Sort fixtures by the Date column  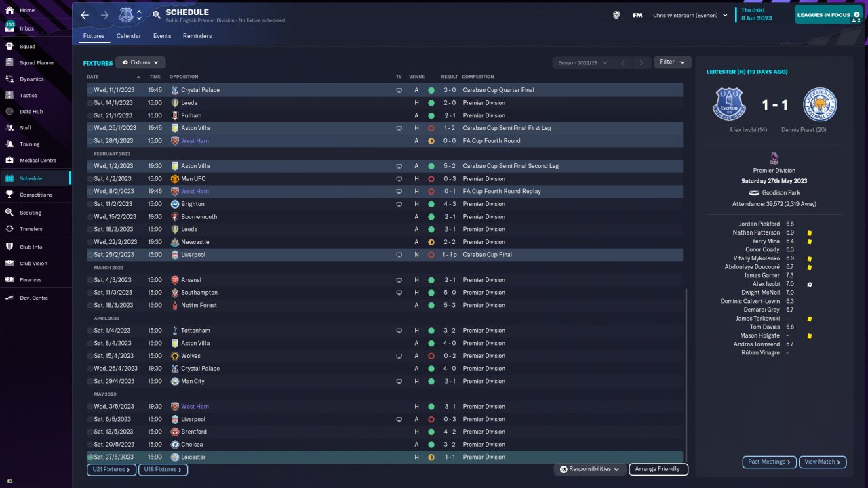point(93,77)
